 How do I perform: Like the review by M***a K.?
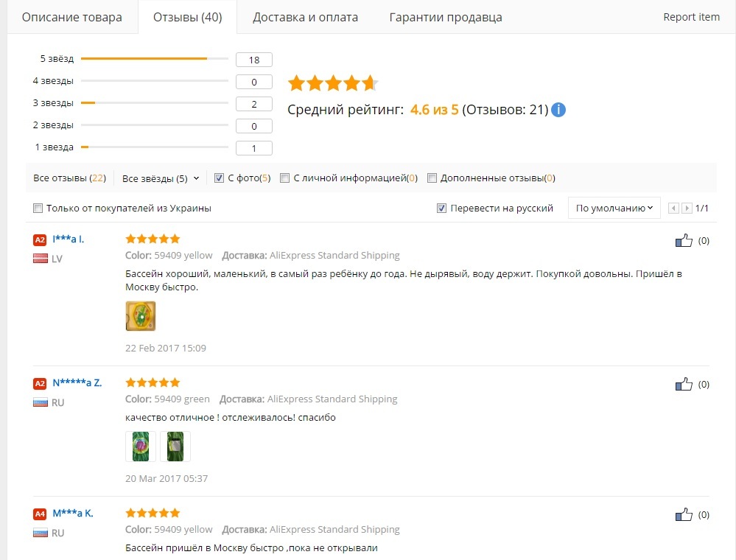[684, 514]
